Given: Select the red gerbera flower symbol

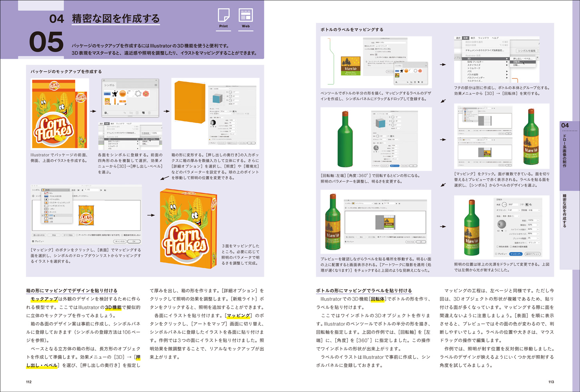Looking at the screenshot, I should pyautogui.click(x=146, y=94).
